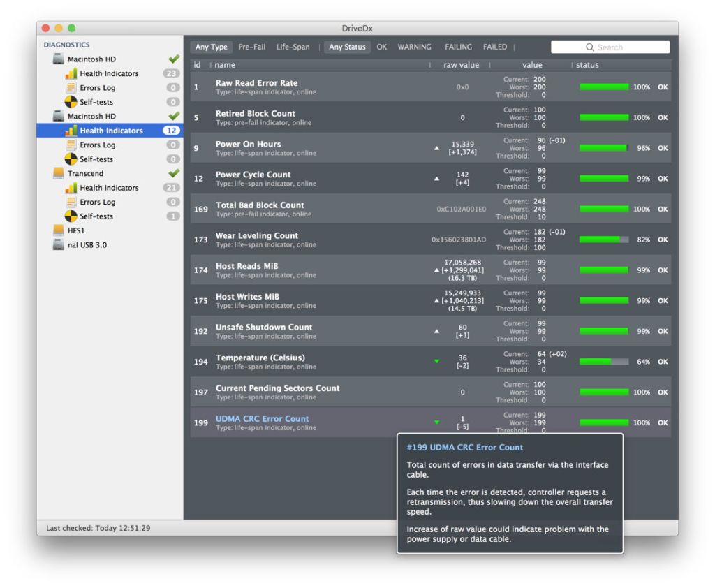This screenshot has width=715, height=588.
Task: Click the Transcend drive icon in sidebar
Action: click(59, 173)
